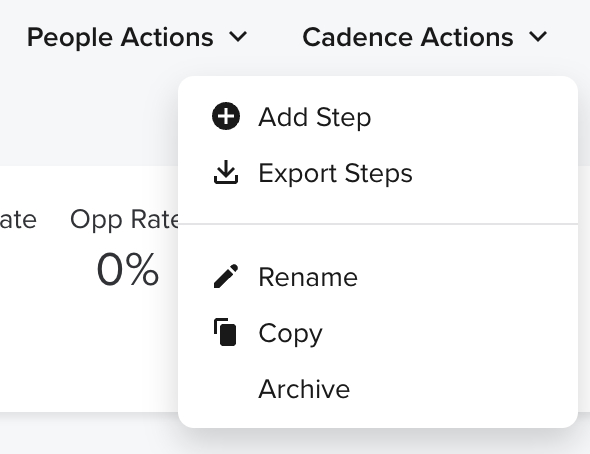Click the download icon for Export Steps
The width and height of the screenshot is (590, 454).
[x=226, y=172]
